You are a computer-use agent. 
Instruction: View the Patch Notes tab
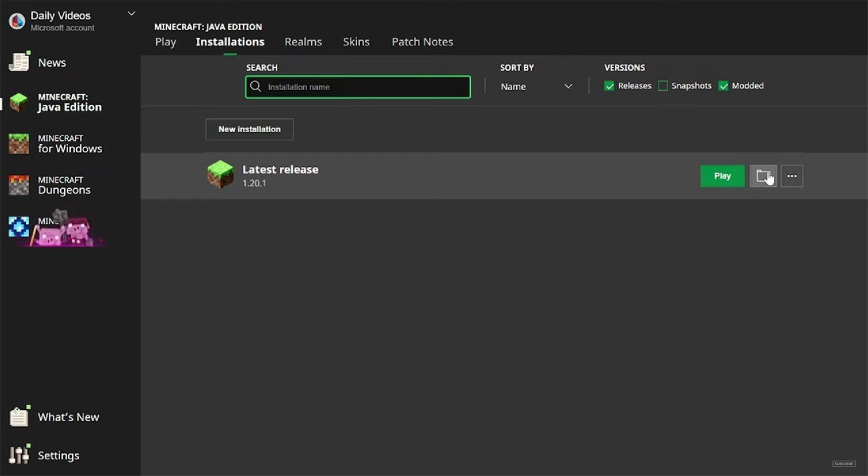tap(423, 41)
